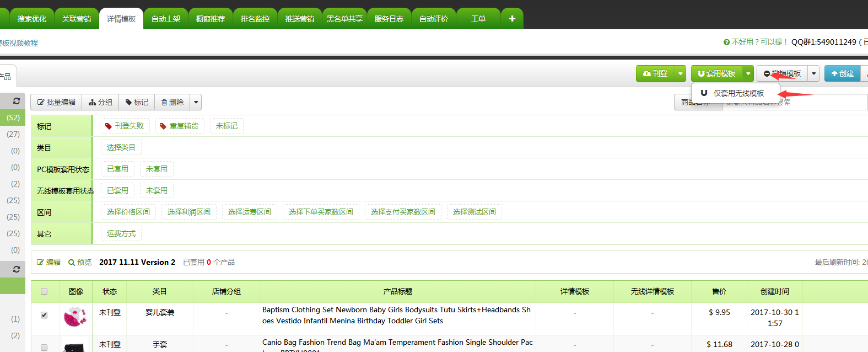Click the 刊登 publish button
The width and height of the screenshot is (868, 352).
point(655,73)
